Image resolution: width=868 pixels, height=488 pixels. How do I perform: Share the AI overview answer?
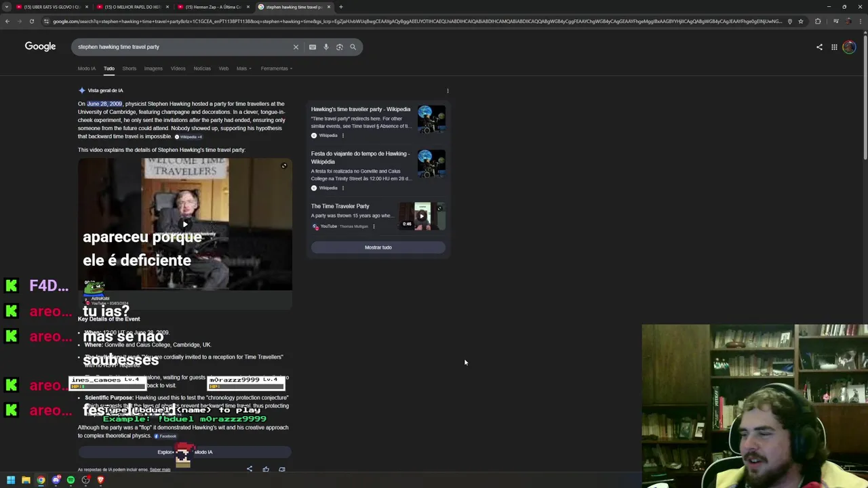250,469
